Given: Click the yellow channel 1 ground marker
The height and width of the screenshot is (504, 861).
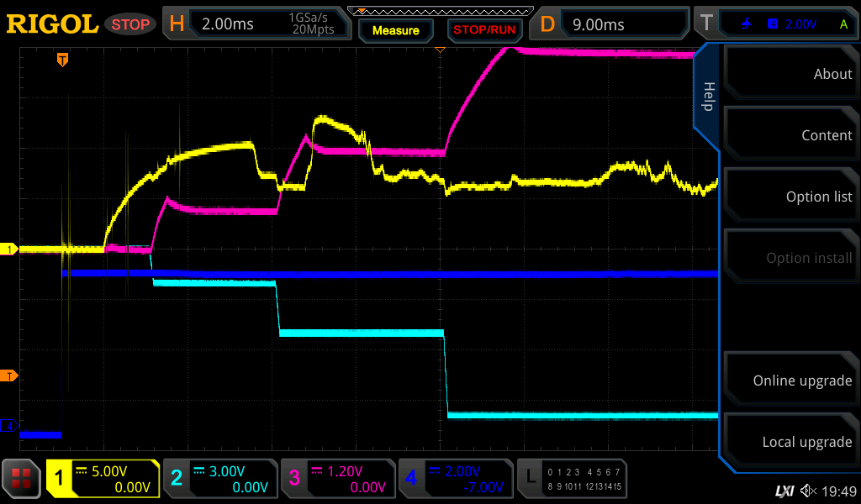Looking at the screenshot, I should (9, 249).
